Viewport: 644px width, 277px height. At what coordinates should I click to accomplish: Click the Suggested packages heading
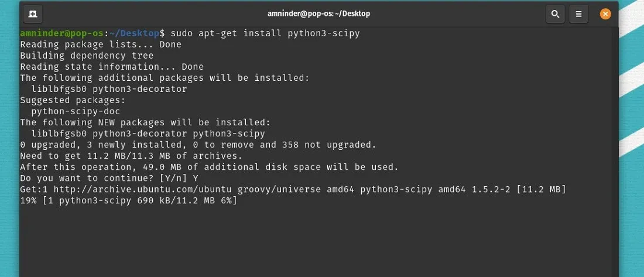tap(73, 100)
